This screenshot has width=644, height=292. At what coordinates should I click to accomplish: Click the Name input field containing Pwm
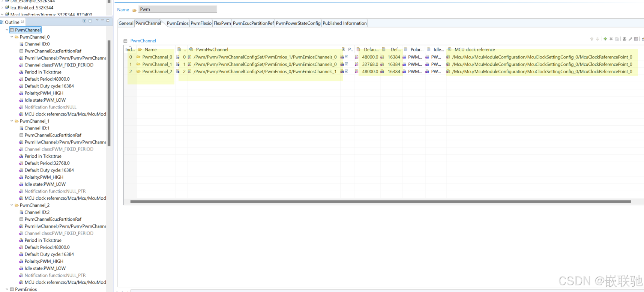pos(178,9)
